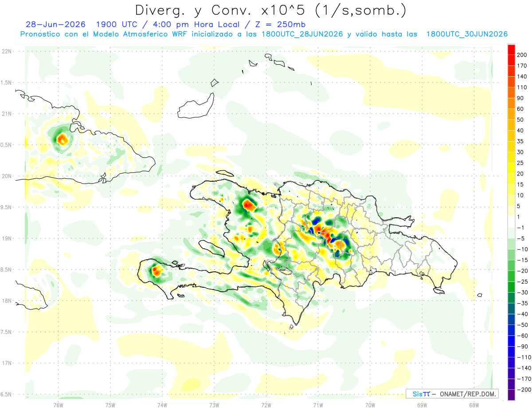Click the colorbar value '-90'
The width and height of the screenshot is (532, 411).
point(522,346)
